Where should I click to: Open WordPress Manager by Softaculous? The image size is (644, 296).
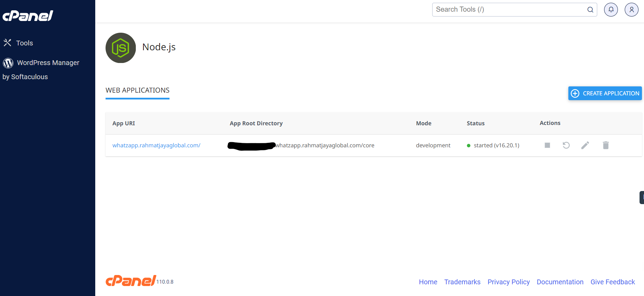pos(41,70)
